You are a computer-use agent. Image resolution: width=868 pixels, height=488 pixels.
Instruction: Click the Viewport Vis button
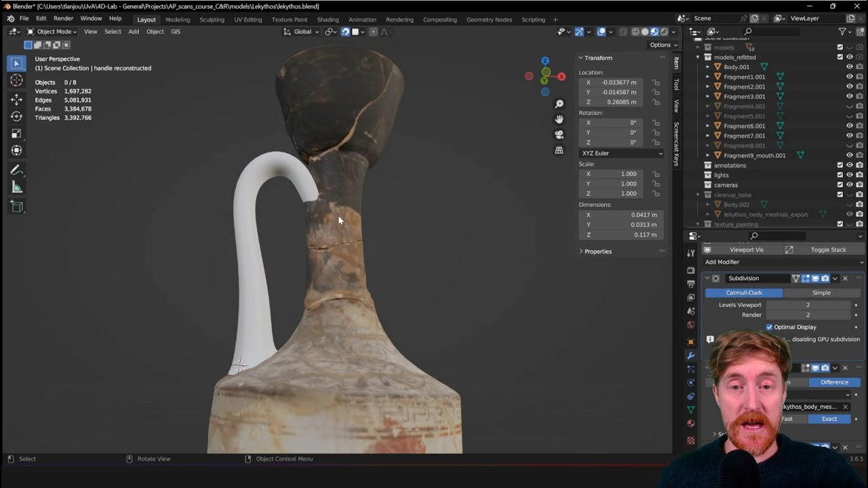(741, 250)
